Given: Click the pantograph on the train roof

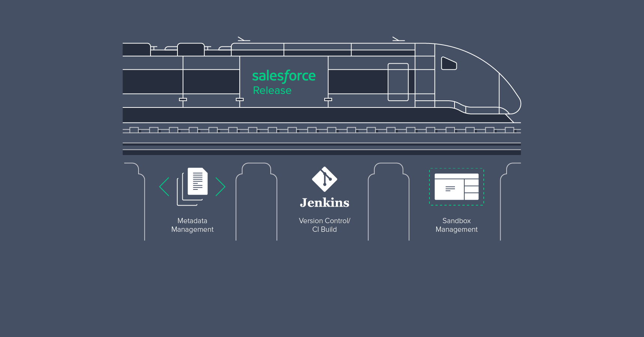Looking at the screenshot, I should (398, 38).
